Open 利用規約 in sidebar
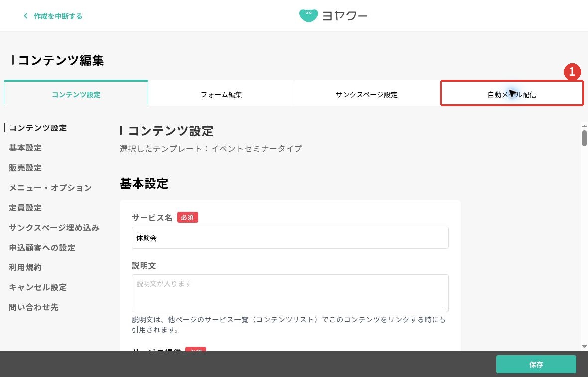This screenshot has width=588, height=377. (25, 267)
